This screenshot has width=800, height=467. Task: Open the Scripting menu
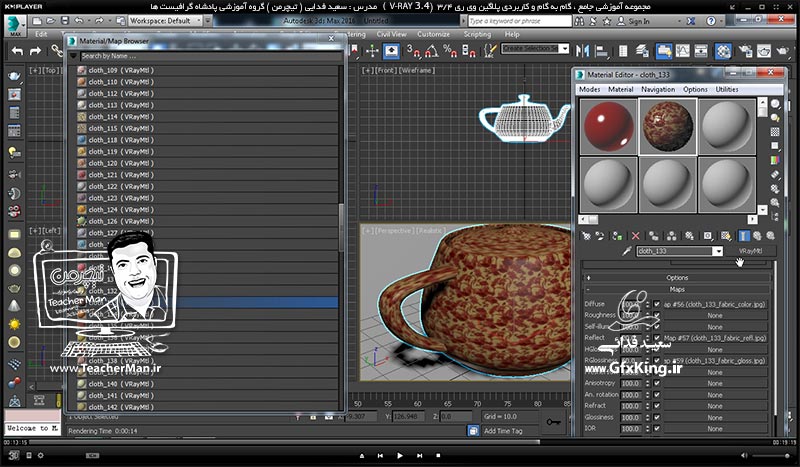click(477, 34)
